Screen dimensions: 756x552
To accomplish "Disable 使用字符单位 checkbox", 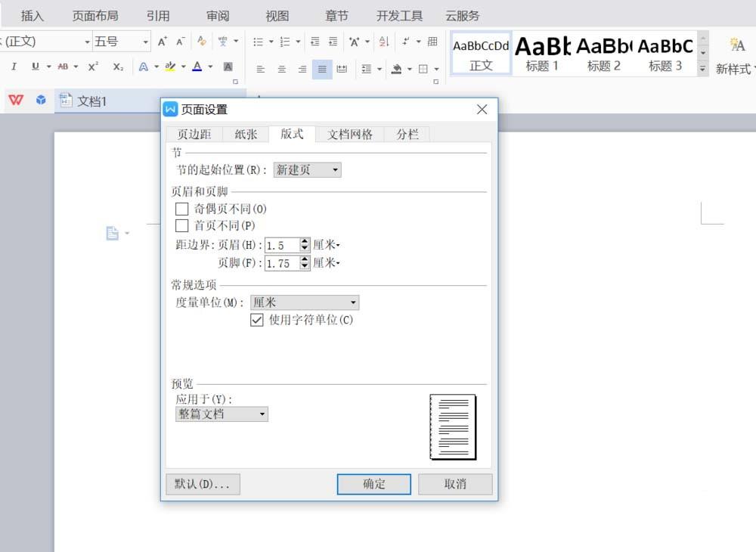I will click(257, 320).
